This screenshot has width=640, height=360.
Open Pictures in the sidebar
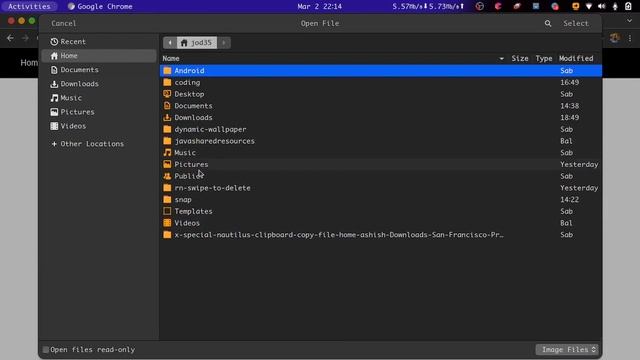point(99,112)
